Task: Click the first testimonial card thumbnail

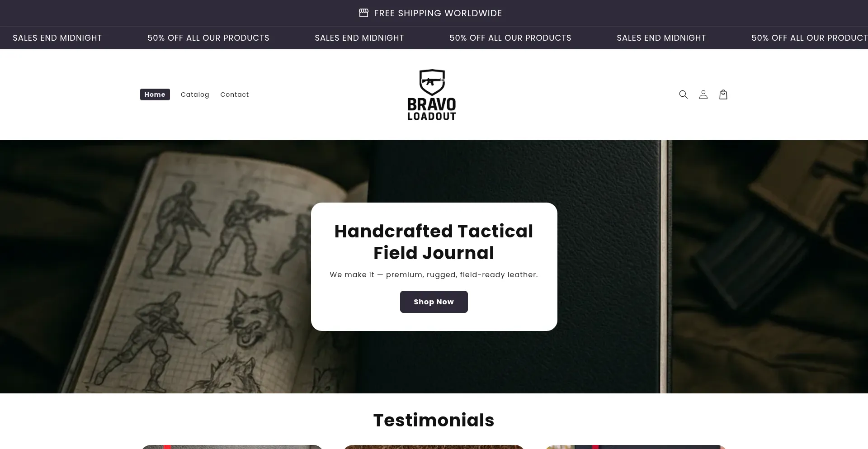Action: pos(232,447)
